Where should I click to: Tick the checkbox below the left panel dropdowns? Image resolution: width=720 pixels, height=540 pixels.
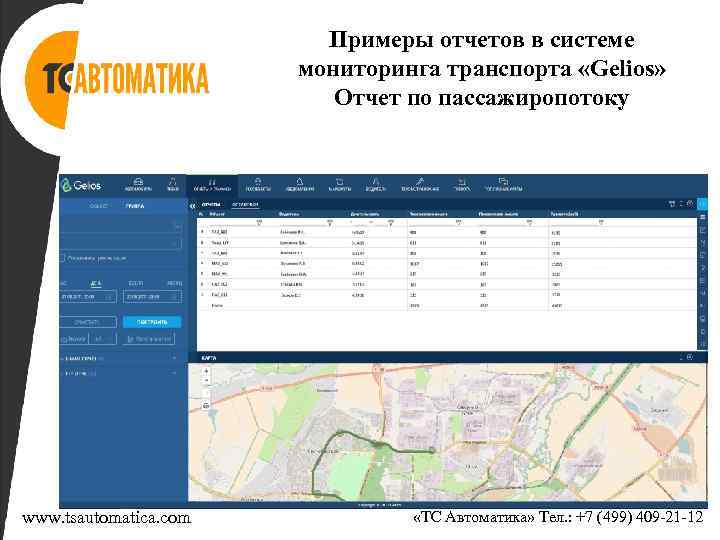(x=62, y=259)
